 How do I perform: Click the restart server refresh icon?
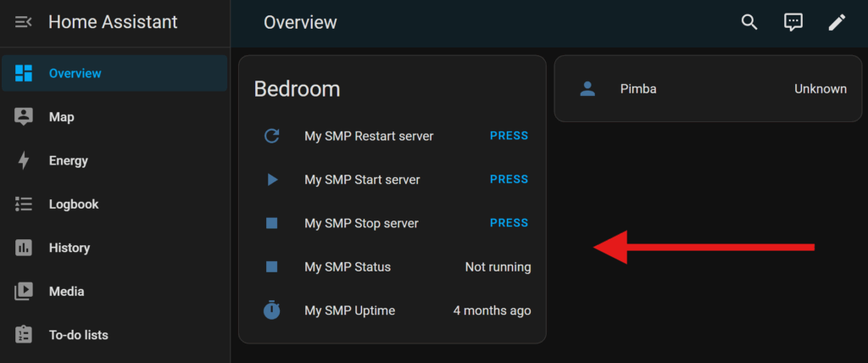click(272, 136)
